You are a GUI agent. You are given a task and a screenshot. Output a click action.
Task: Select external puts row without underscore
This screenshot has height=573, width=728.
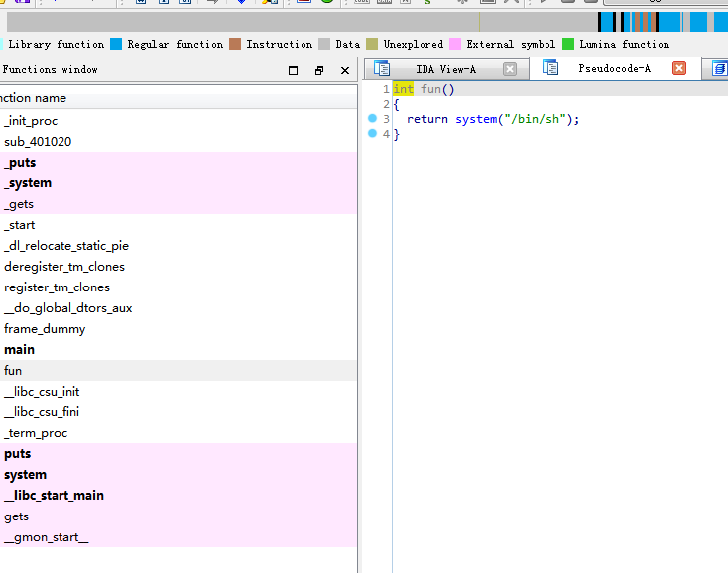click(x=179, y=454)
